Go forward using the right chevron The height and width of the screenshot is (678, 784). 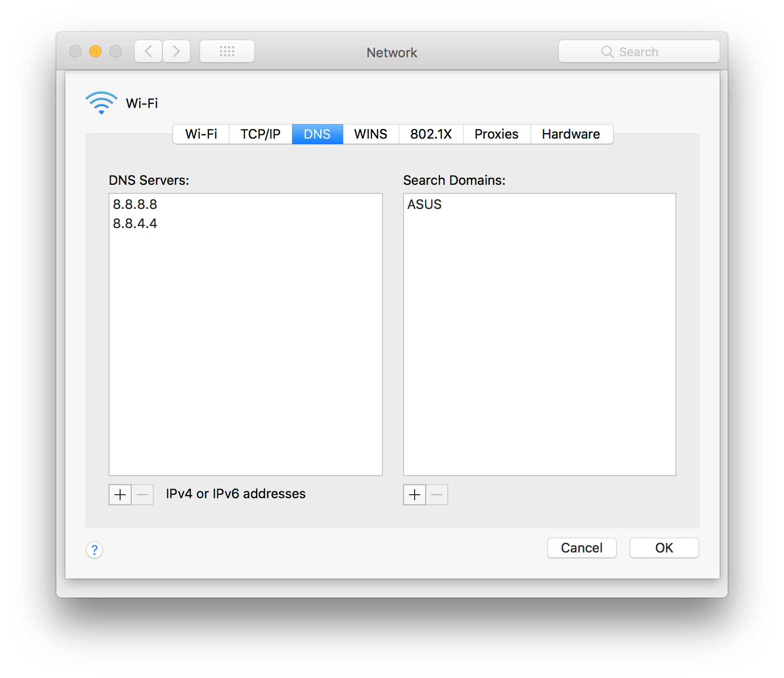[x=176, y=51]
